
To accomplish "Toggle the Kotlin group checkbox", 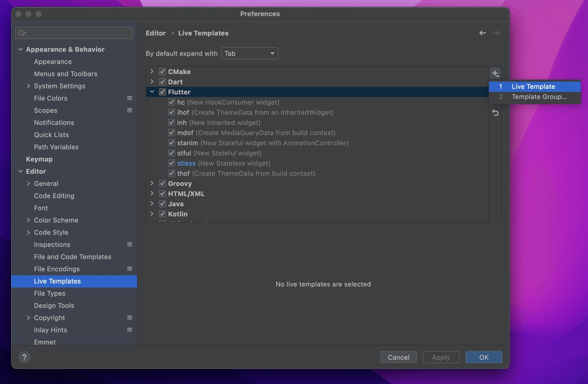I will click(163, 214).
